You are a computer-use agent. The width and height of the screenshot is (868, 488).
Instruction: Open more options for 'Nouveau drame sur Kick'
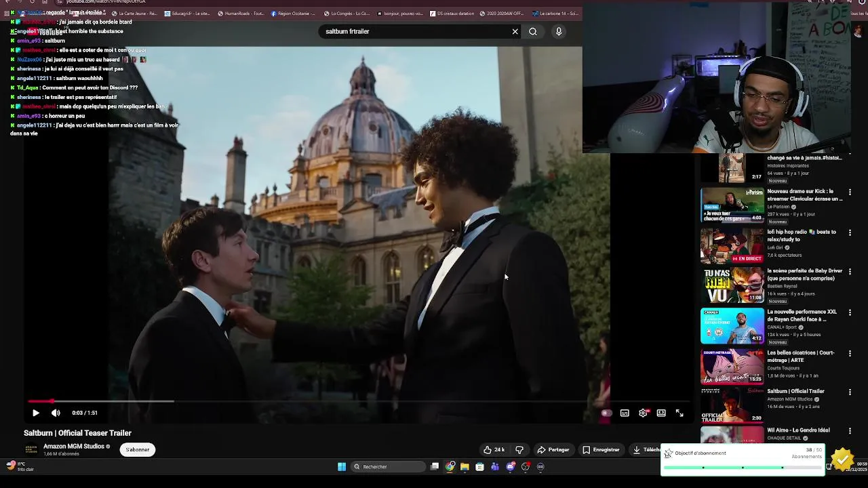tap(850, 192)
